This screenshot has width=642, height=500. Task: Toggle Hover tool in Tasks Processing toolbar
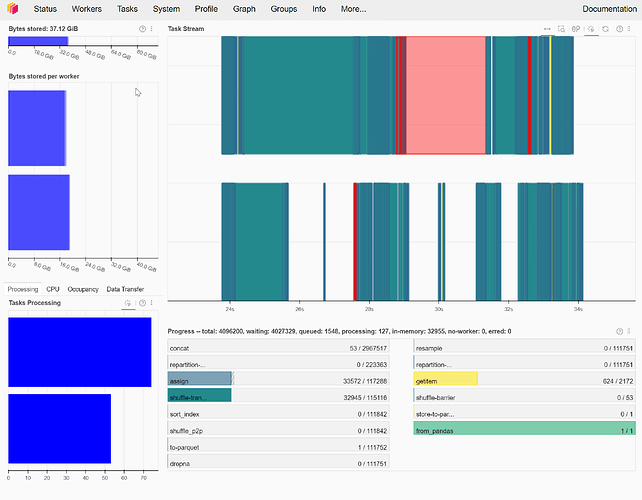pyautogui.click(x=128, y=303)
